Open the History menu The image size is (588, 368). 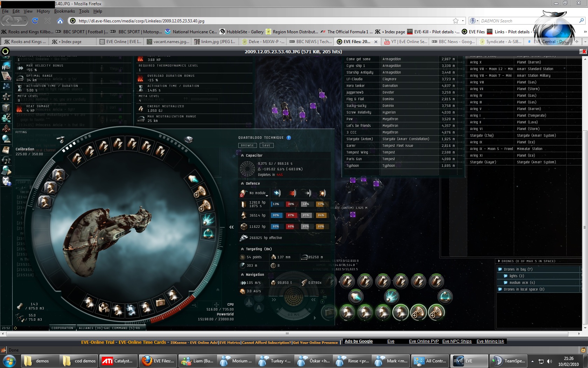43,11
